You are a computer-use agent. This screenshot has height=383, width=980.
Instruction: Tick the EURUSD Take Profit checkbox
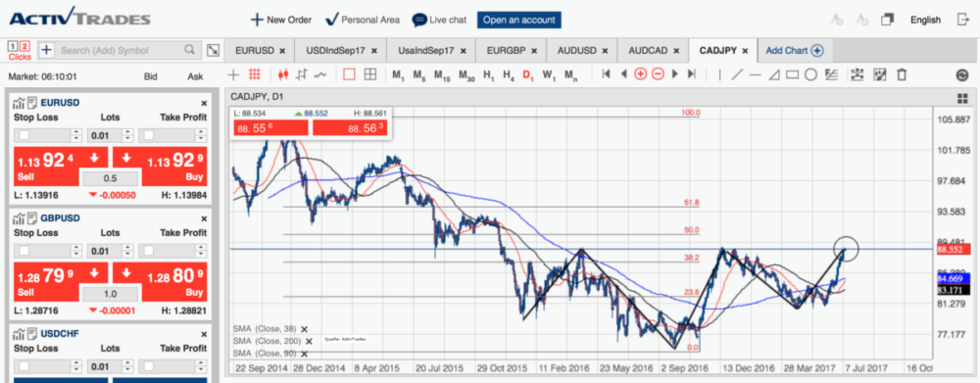[149, 135]
